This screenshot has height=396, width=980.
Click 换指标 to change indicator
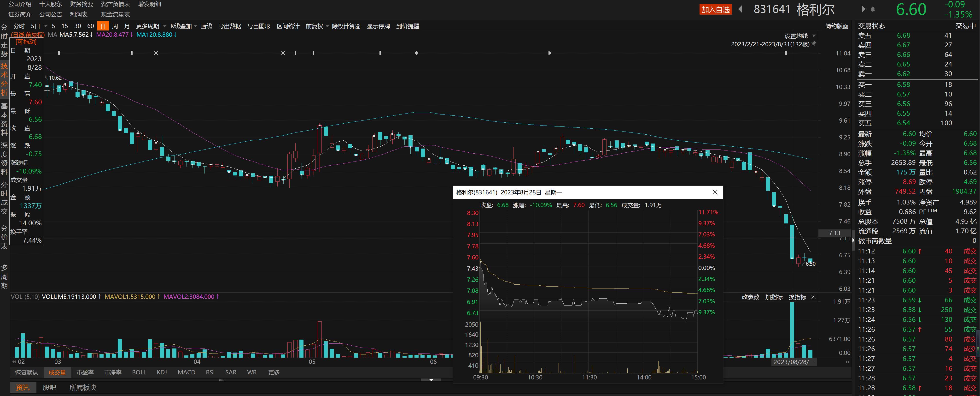[797, 297]
